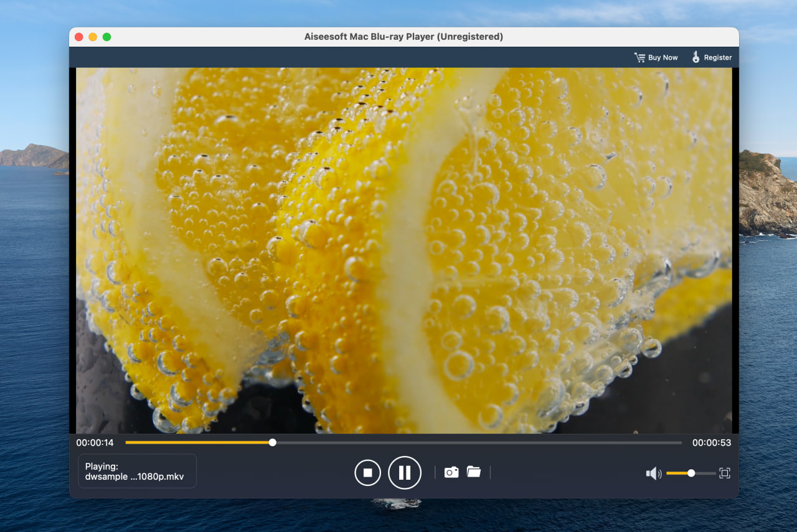Click Buy Now in the top toolbar
This screenshot has height=532, width=797.
point(661,57)
